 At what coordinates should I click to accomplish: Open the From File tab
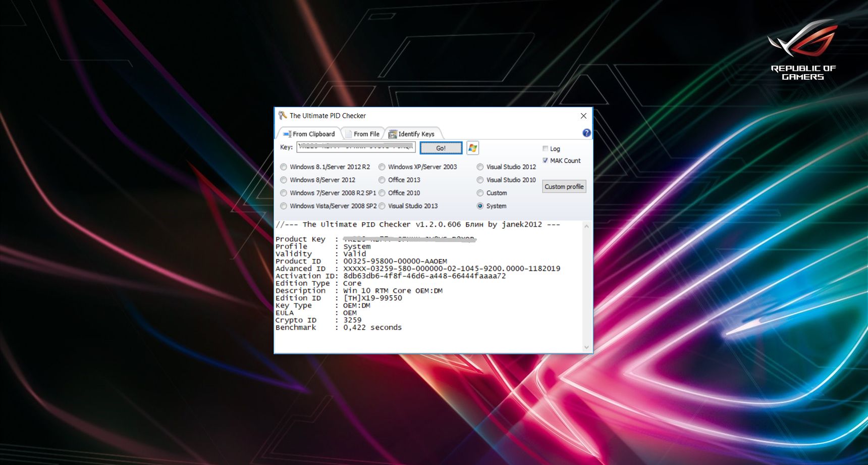362,134
